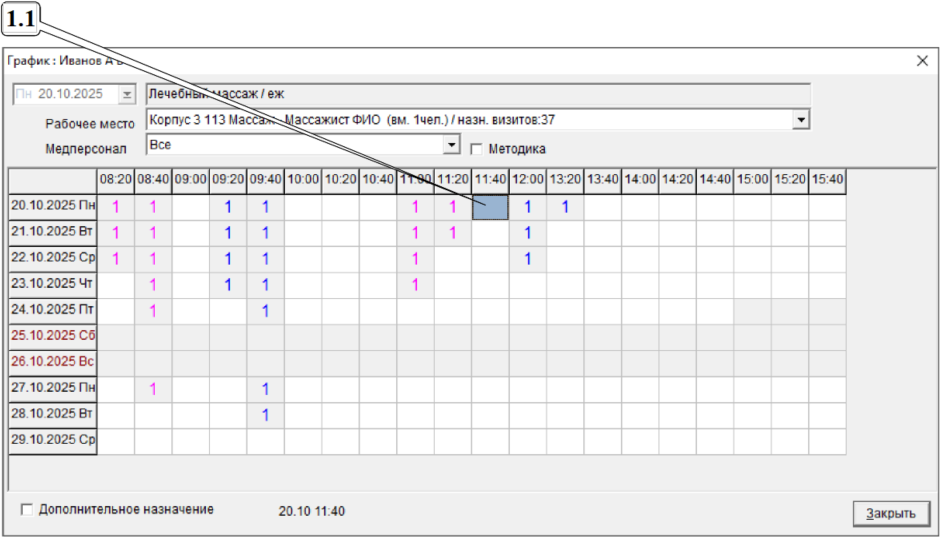Open the Рабочее место dropdown list

click(x=800, y=120)
